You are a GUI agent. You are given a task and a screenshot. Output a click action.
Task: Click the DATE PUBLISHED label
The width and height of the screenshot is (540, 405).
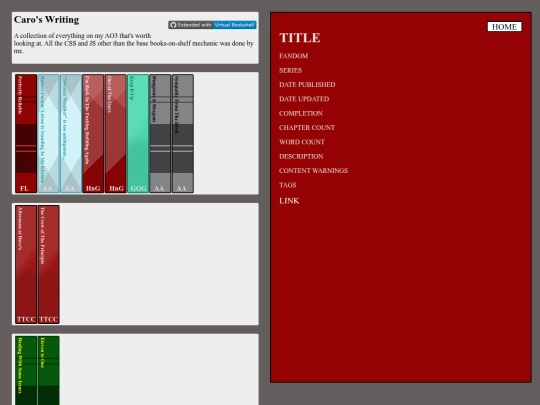(x=307, y=85)
